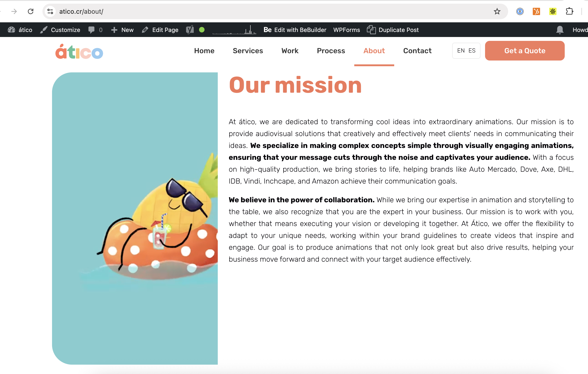This screenshot has width=588, height=374.
Task: Bookmark page with the star icon
Action: (x=497, y=11)
